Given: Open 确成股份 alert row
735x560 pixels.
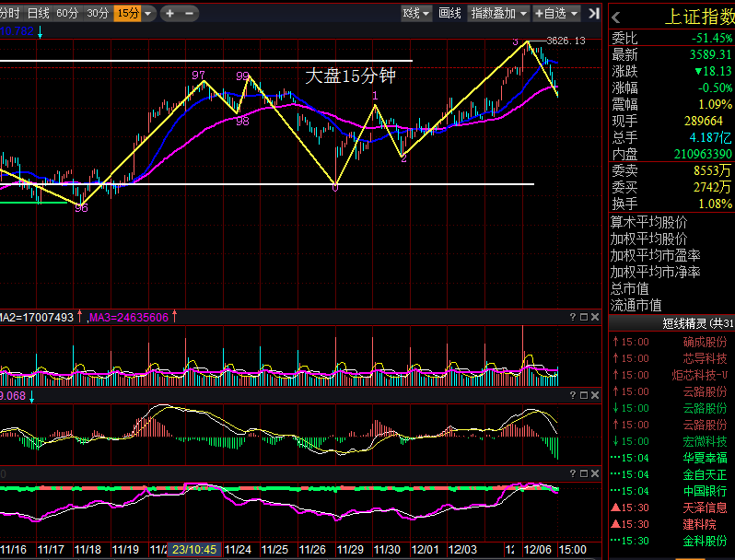Looking at the screenshot, I should [x=671, y=342].
